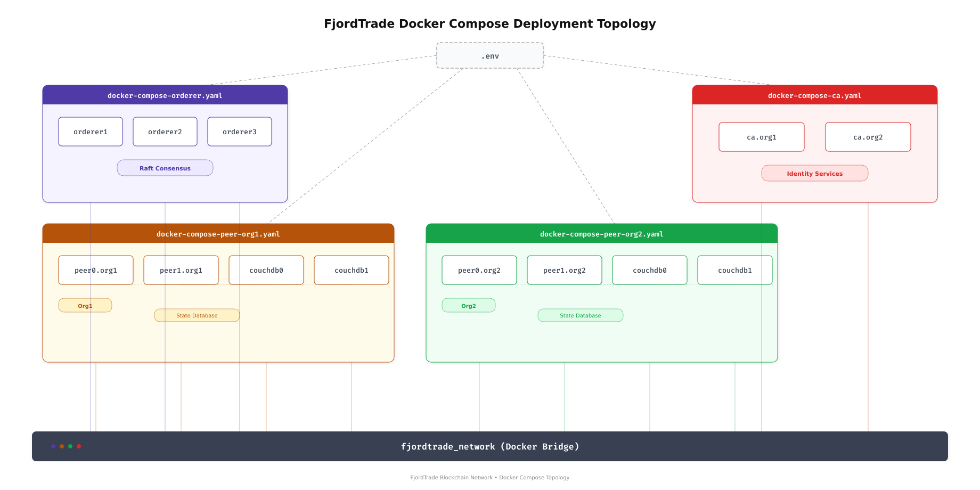The height and width of the screenshot is (490, 980).
Task: Toggle the Org2 badge
Action: pos(468,305)
